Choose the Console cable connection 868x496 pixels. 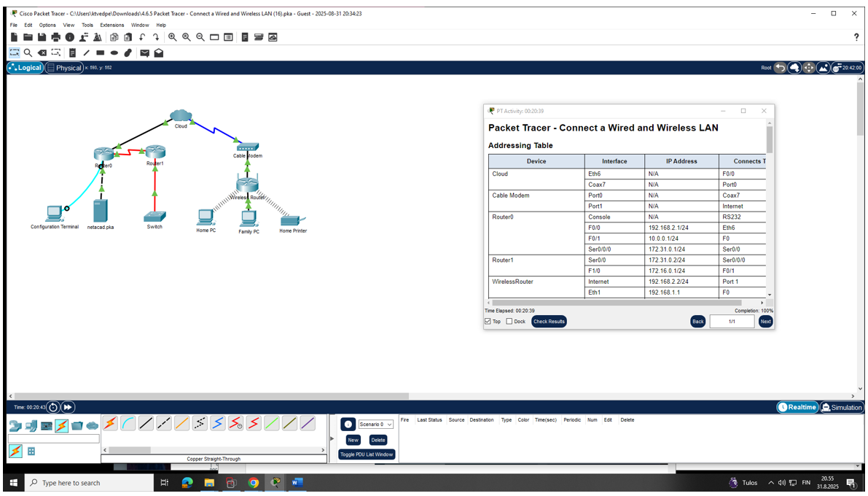(x=128, y=423)
